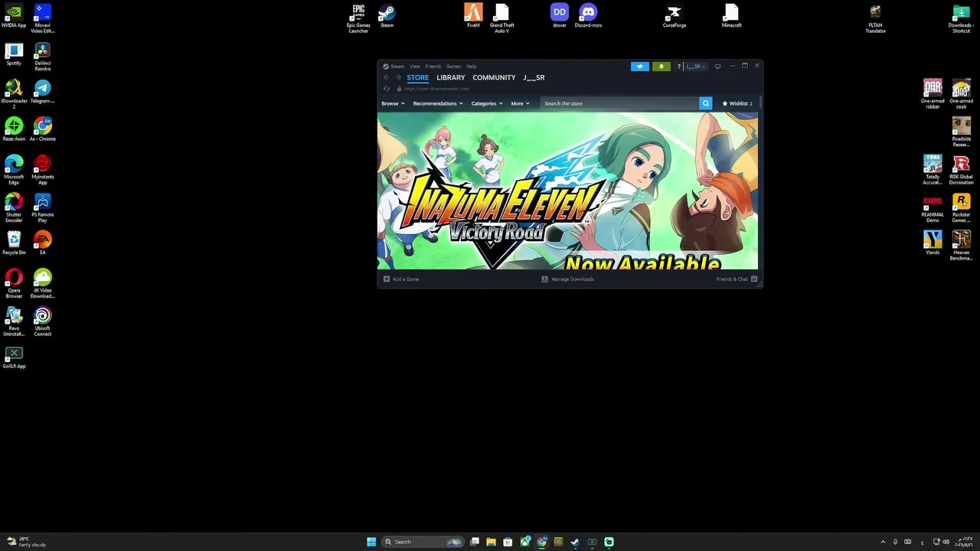980x551 pixels.
Task: Open the weather widget showing Partly cloudy
Action: (x=27, y=542)
